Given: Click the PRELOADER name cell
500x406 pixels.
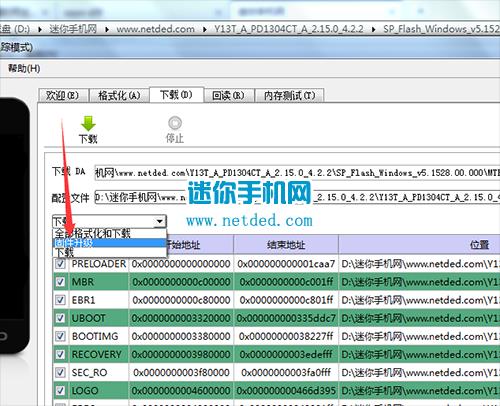Looking at the screenshot, I should [99, 264].
